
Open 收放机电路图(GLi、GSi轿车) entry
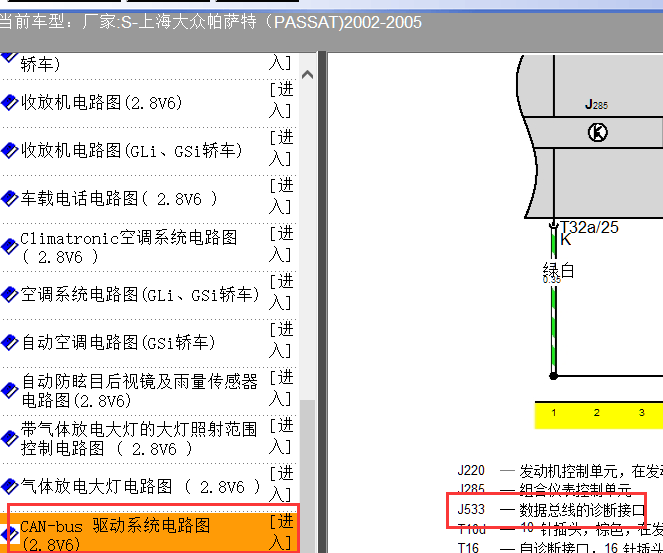(x=132, y=151)
